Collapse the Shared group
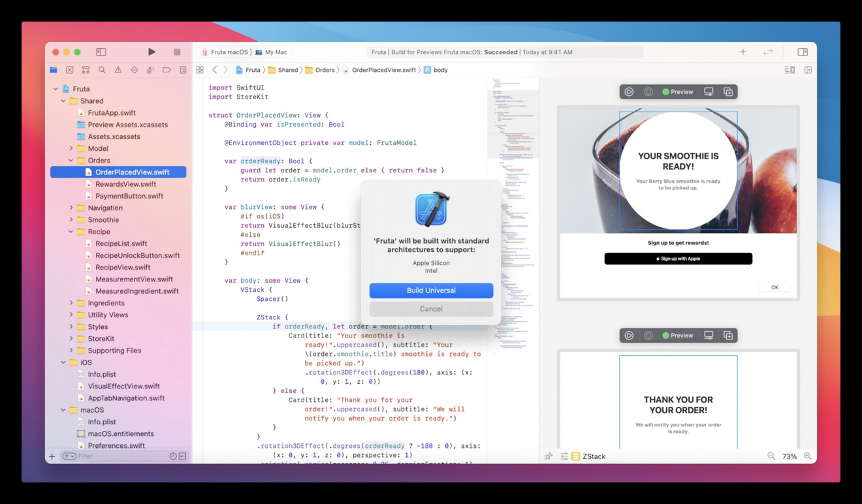 pyautogui.click(x=63, y=101)
